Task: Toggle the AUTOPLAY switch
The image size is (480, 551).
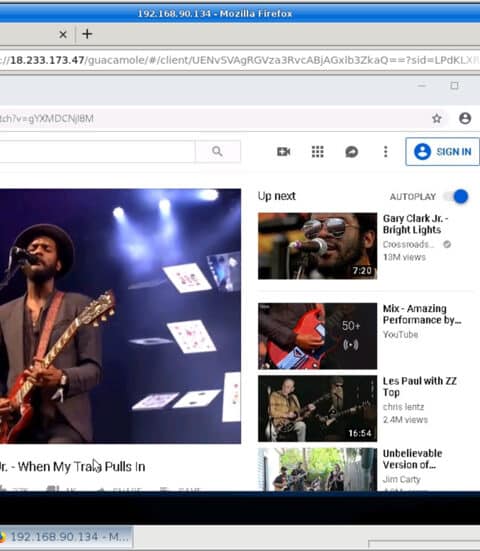Action: tap(456, 196)
